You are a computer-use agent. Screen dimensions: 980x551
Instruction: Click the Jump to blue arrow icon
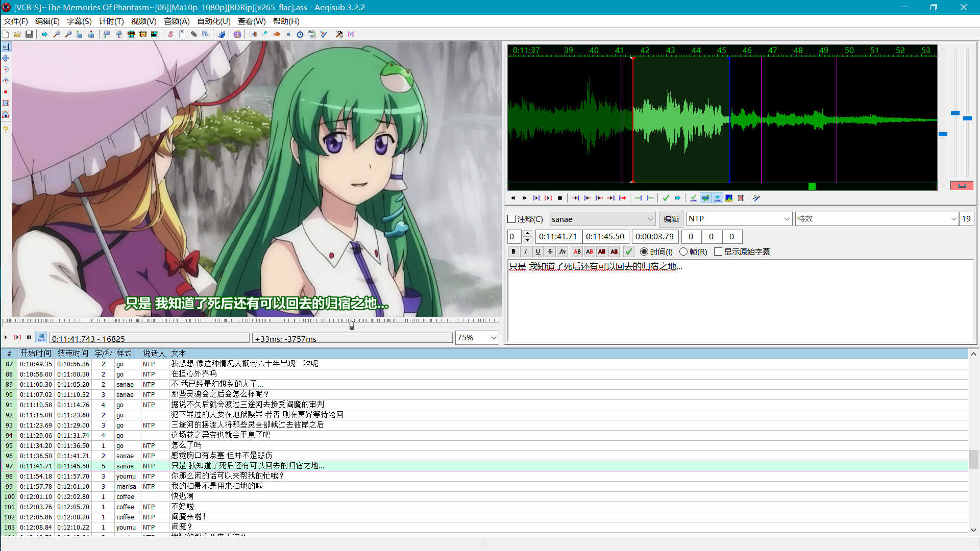coord(45,34)
